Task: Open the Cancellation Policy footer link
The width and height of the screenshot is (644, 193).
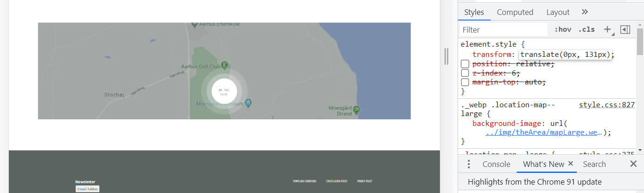Action: (336, 181)
